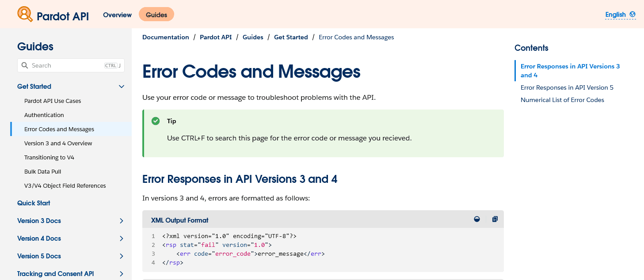644x280 pixels.
Task: Jump to Numerical List of Error Codes
Action: [562, 100]
